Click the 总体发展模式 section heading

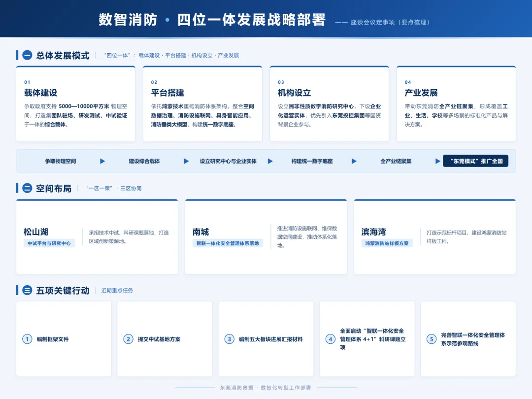tap(63, 55)
